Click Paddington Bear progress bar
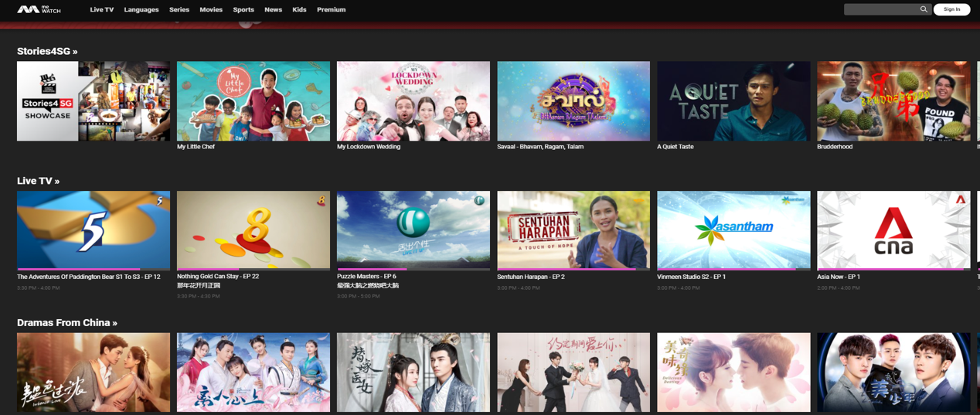The width and height of the screenshot is (980, 415). (94, 269)
